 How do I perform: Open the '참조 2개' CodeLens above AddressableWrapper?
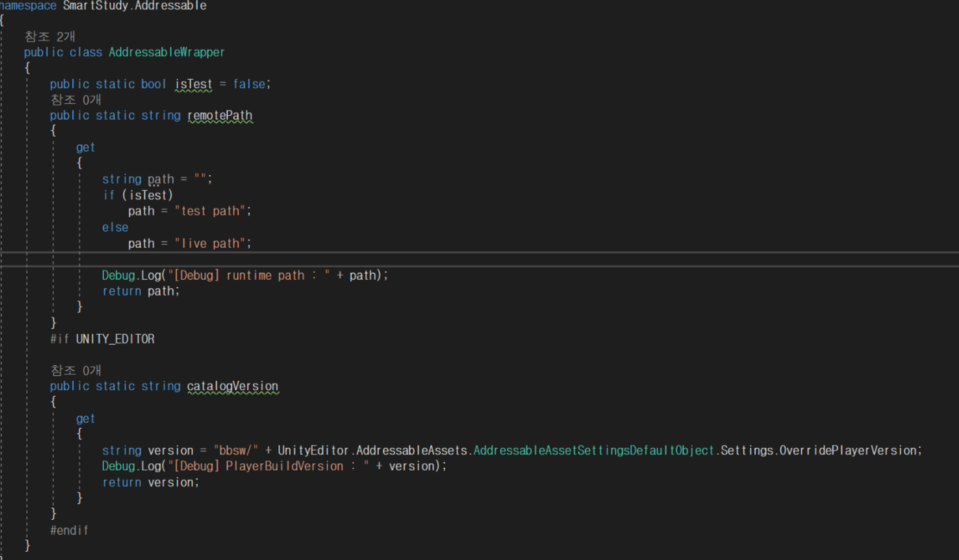tap(50, 37)
